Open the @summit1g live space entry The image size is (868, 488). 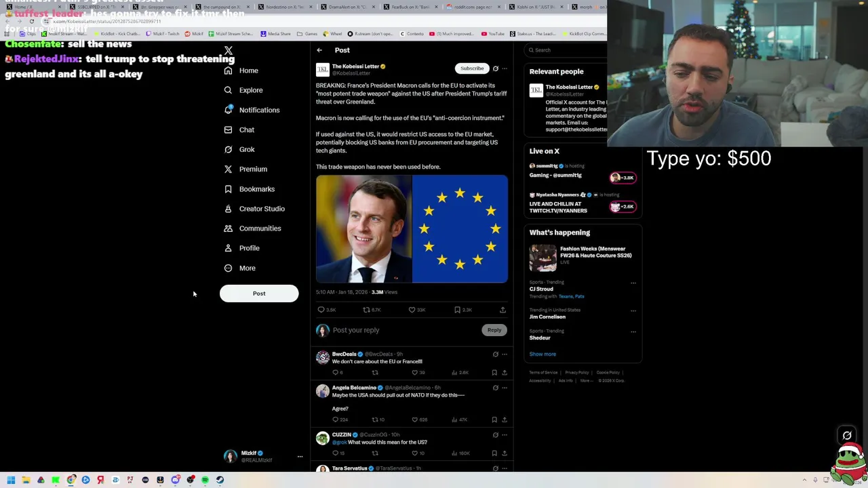click(x=582, y=171)
